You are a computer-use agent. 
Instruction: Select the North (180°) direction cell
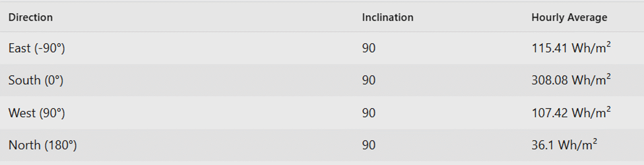[x=43, y=145]
